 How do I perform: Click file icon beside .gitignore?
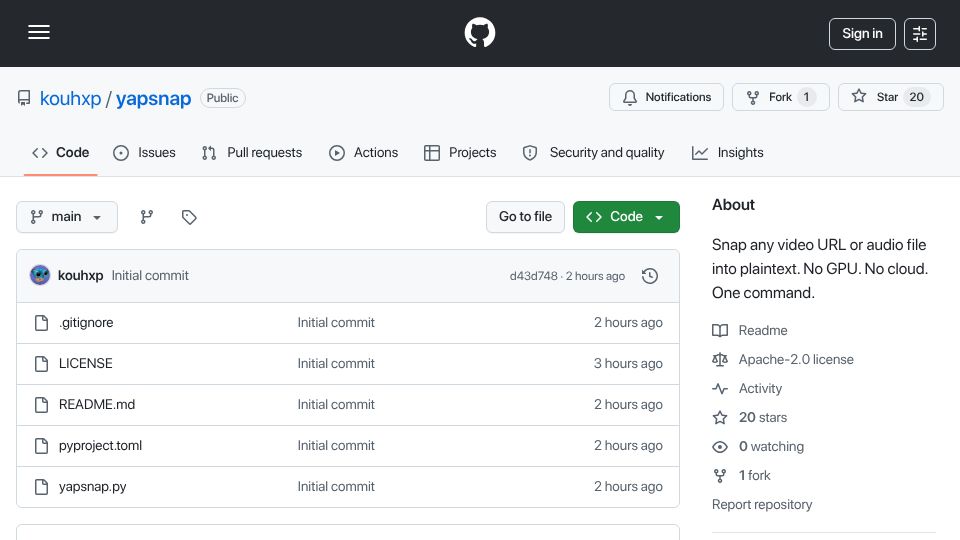tap(41, 323)
